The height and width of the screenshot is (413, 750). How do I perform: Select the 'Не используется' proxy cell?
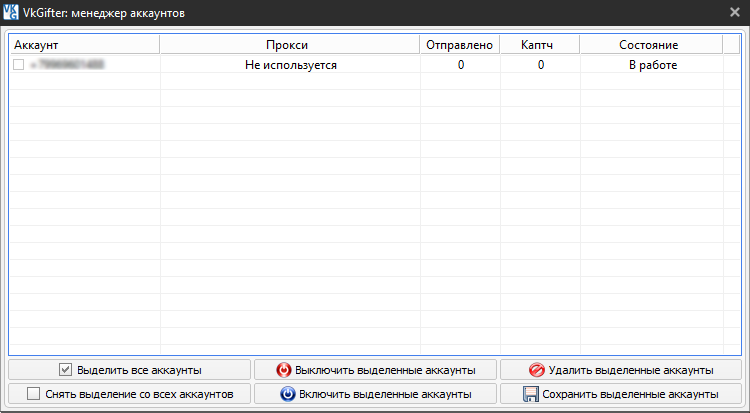pos(290,65)
